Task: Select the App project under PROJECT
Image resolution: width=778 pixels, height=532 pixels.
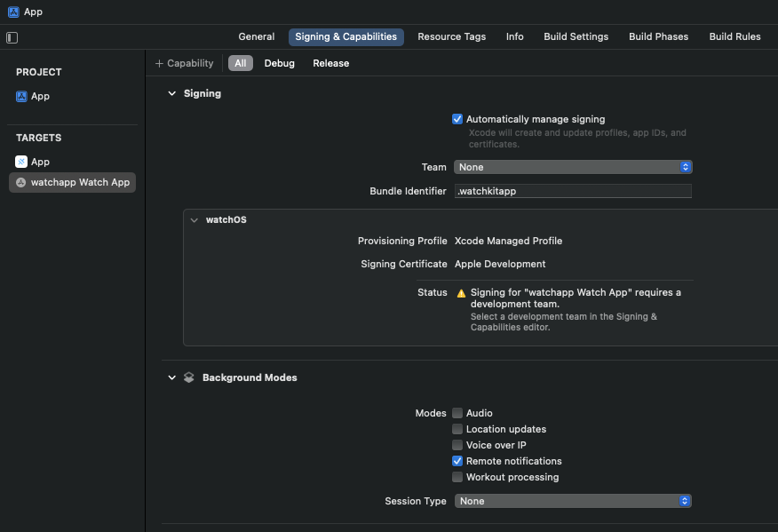Action: coord(33,96)
